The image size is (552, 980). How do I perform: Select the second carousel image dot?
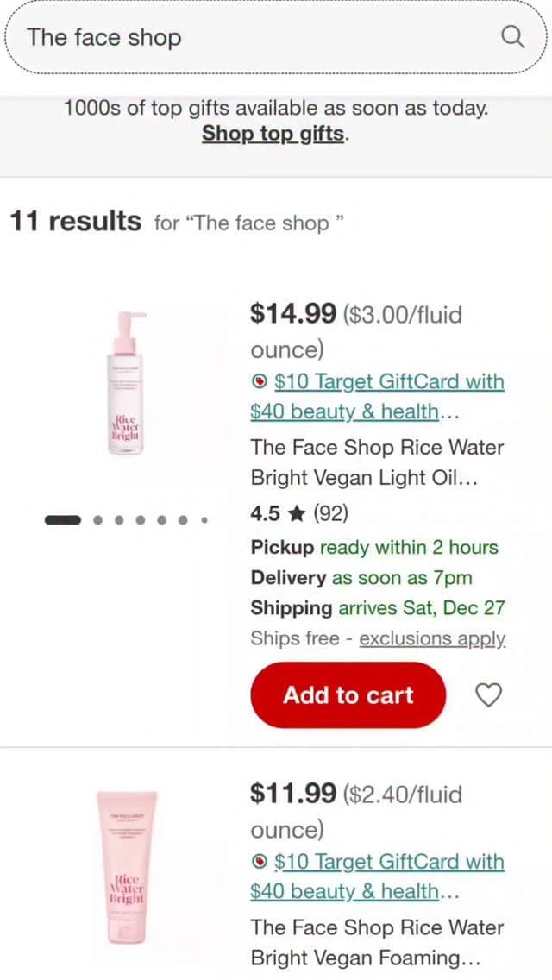click(x=98, y=520)
